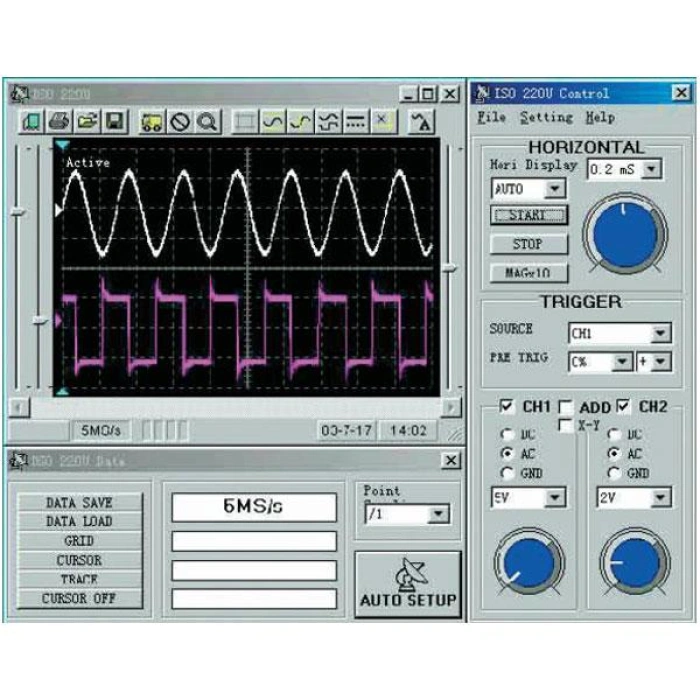Click the left arrow of horizontal scrollbar

pyautogui.click(x=19, y=407)
